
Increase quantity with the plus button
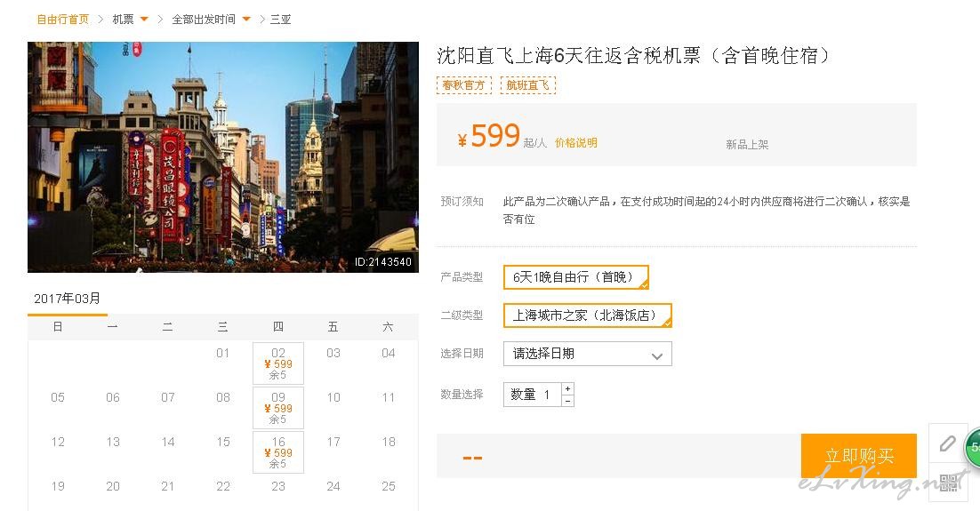(x=567, y=388)
